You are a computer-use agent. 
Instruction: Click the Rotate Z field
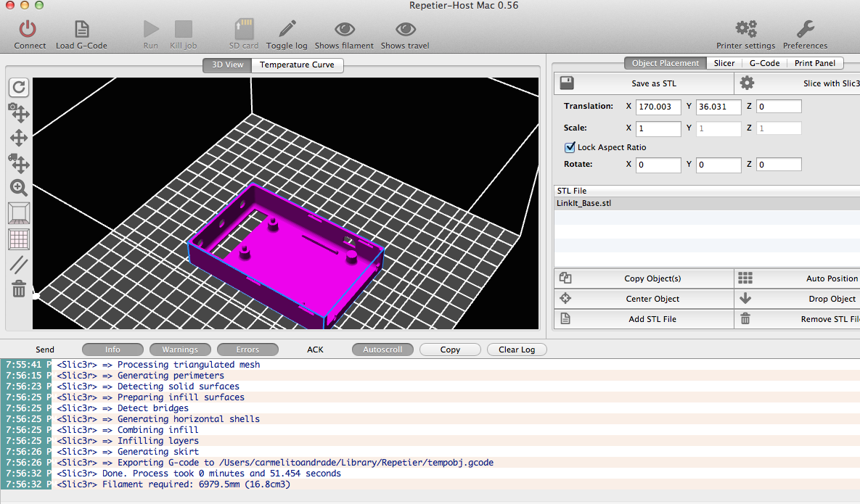[779, 165]
